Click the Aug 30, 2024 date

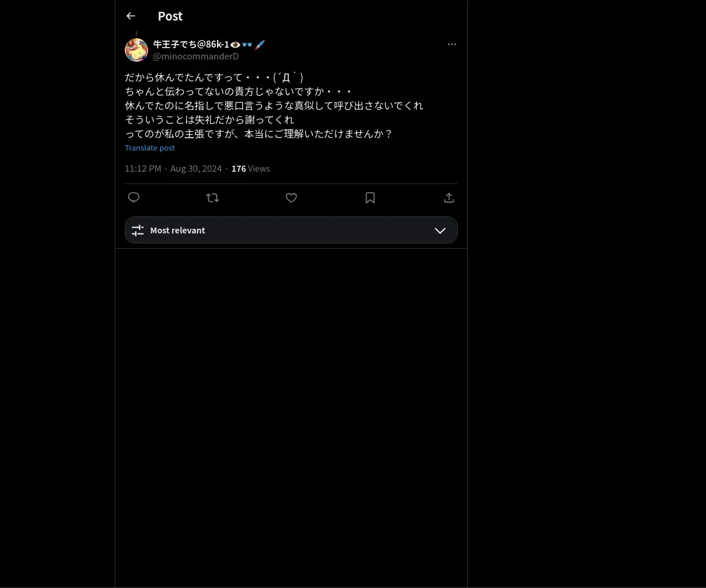(x=196, y=168)
